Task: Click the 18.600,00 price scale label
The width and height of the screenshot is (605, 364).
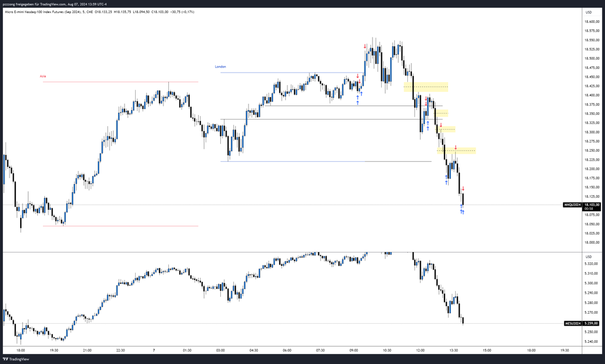Action: tap(592, 21)
